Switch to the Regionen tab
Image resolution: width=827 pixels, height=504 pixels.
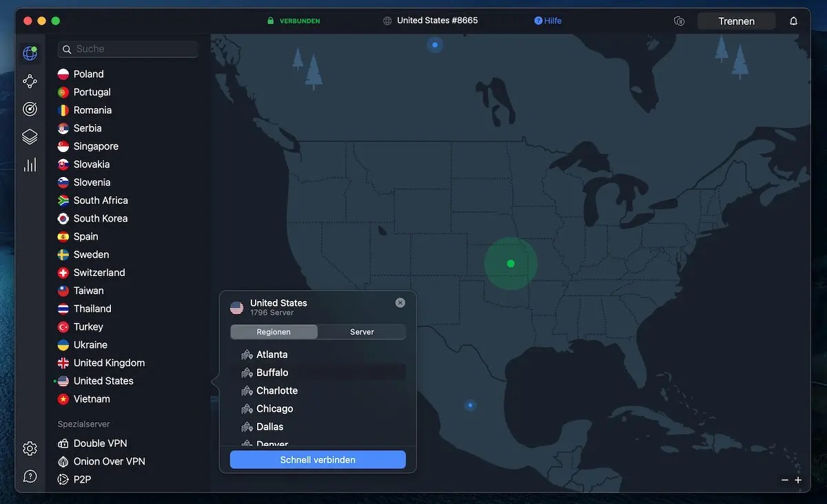tap(274, 332)
